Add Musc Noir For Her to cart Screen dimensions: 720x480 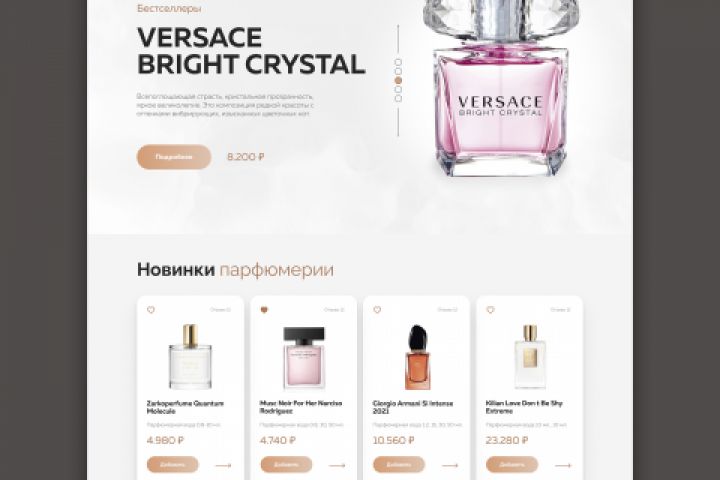[x=286, y=464]
